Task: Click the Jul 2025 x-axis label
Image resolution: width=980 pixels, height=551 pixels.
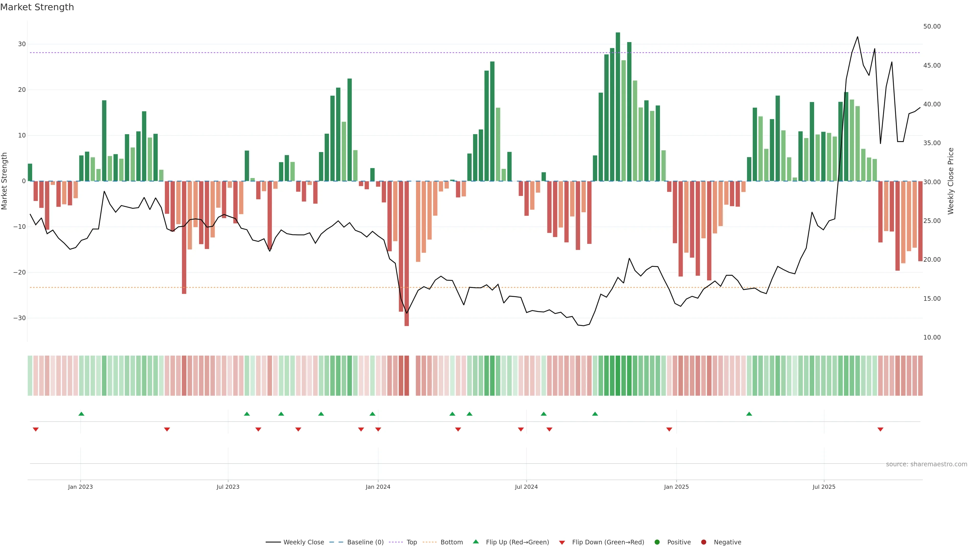Action: point(824,487)
